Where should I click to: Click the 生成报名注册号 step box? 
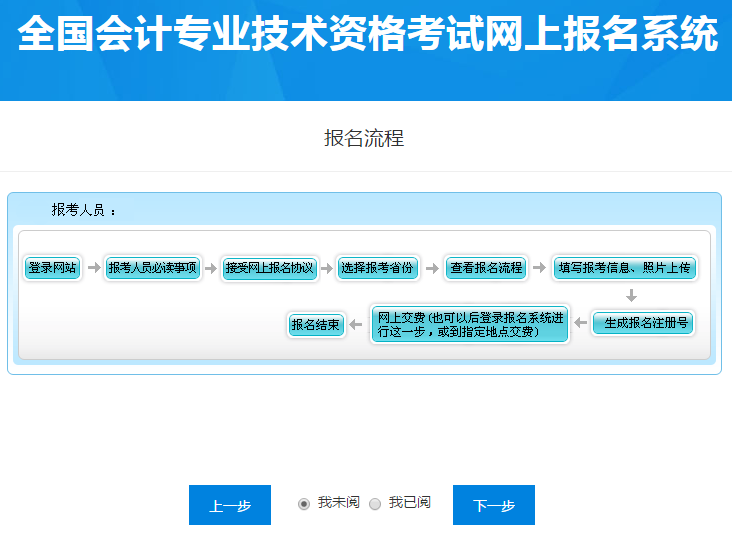[x=642, y=324]
